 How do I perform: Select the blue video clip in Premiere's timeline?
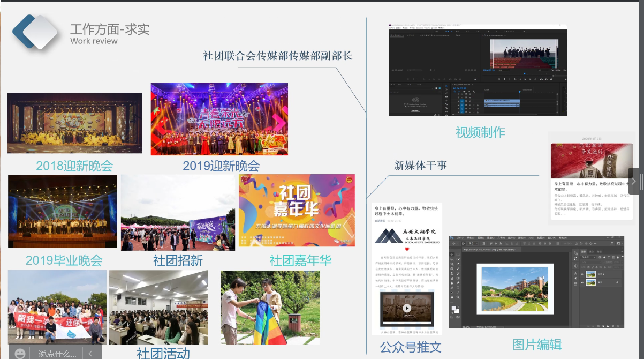coord(502,101)
